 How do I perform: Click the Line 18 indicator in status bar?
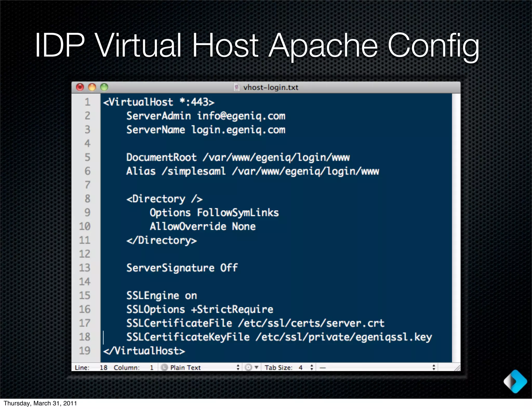coord(91,367)
